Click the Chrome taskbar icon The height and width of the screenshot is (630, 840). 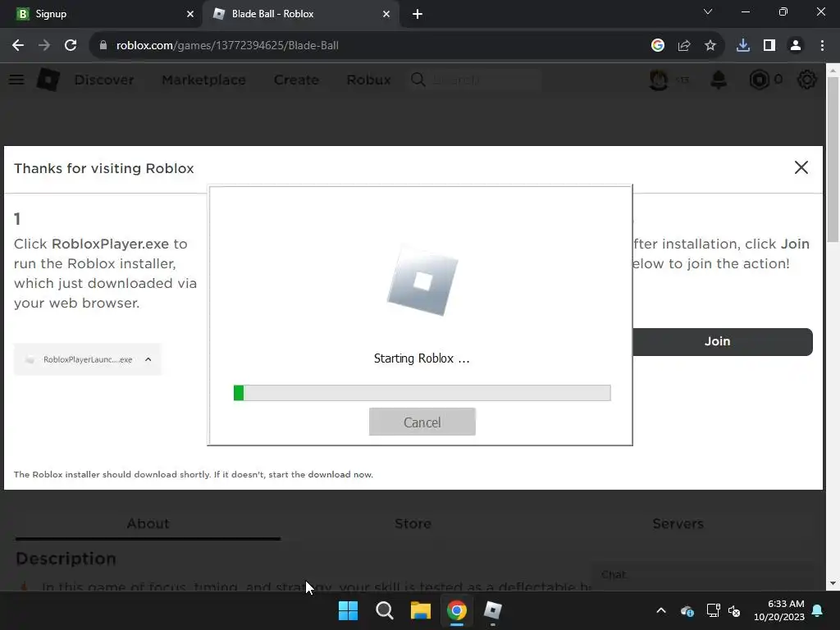(x=456, y=610)
